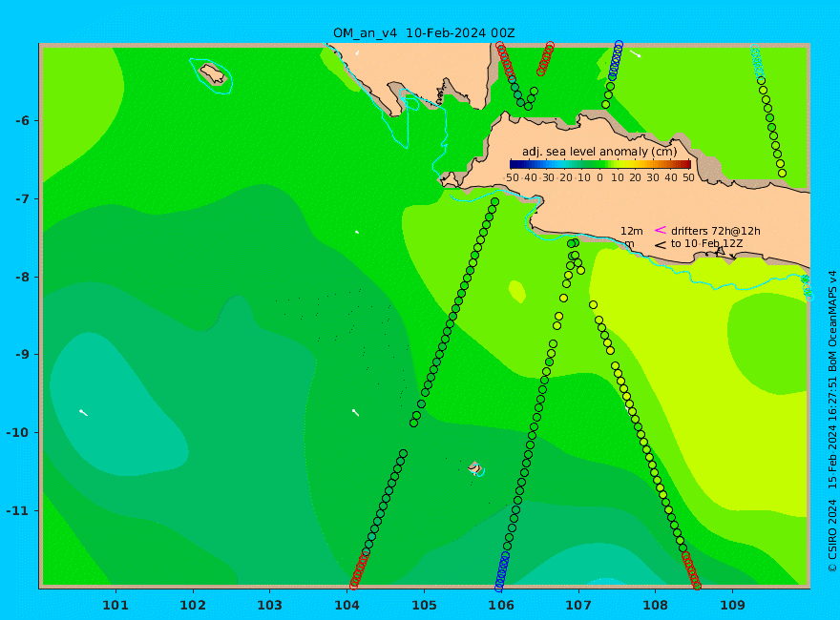Click the "12m" legend depth label
The image size is (840, 620).
click(x=632, y=231)
